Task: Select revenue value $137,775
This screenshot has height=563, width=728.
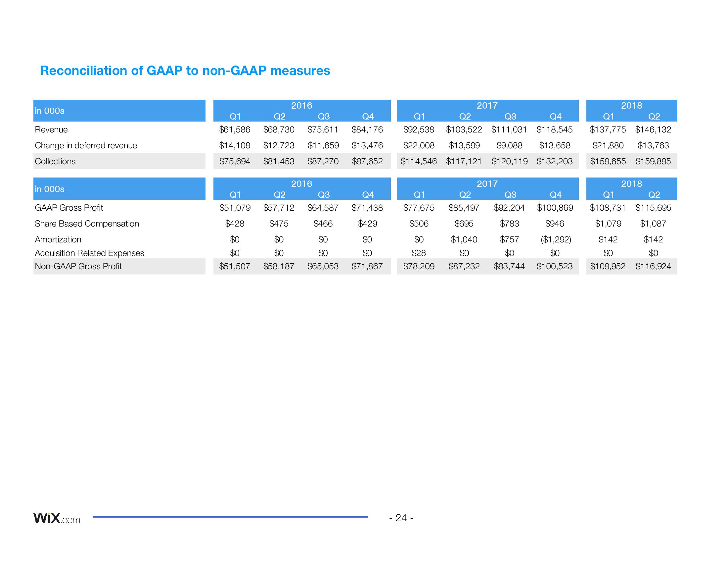Action: [608, 129]
